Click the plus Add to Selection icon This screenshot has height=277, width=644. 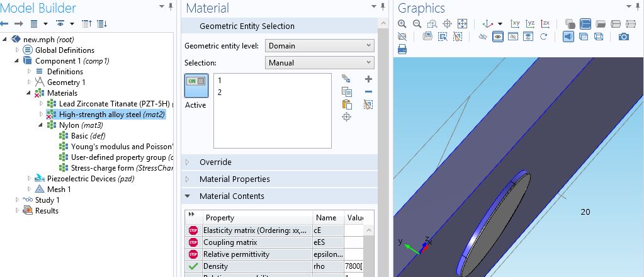click(368, 79)
